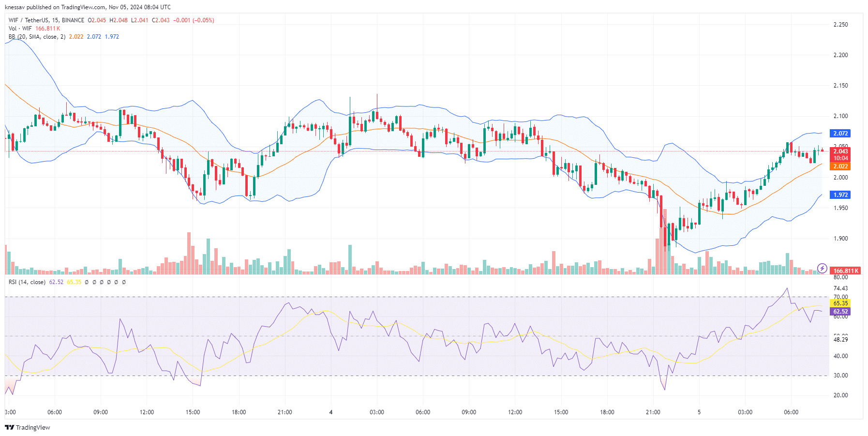This screenshot has width=868, height=436.
Task: Click the '10:04' candle countdown tag
Action: [840, 158]
